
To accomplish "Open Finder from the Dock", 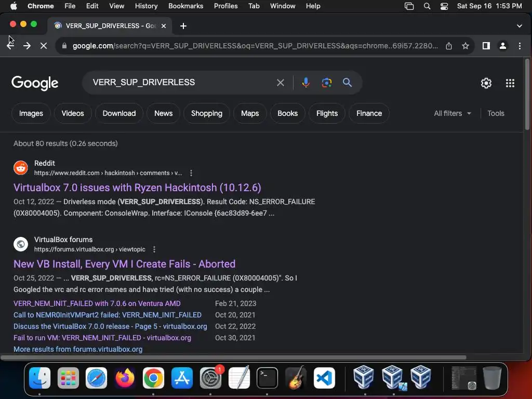I will tap(39, 378).
